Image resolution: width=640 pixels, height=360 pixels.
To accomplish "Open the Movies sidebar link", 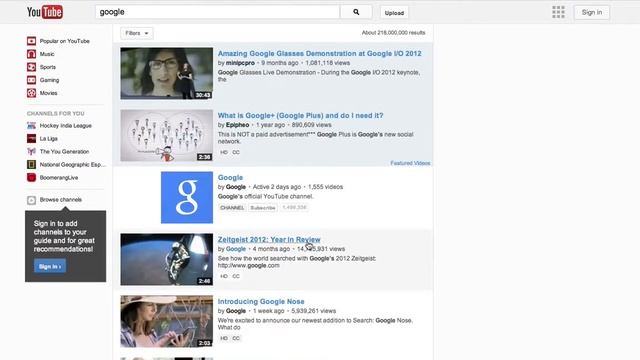I will (48, 93).
